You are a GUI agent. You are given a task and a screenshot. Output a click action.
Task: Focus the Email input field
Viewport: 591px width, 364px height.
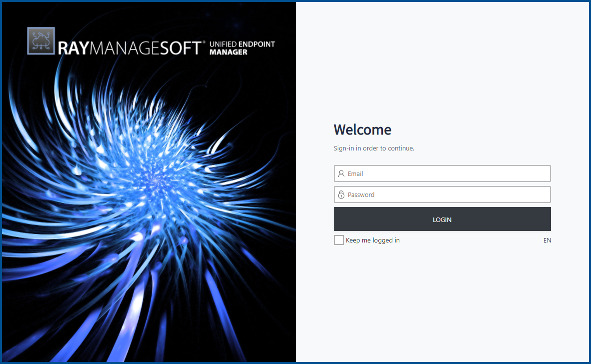(x=442, y=173)
